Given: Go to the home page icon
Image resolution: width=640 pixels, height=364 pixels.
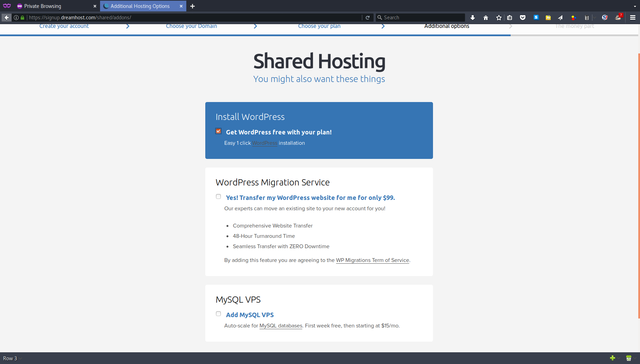Looking at the screenshot, I should pyautogui.click(x=486, y=18).
